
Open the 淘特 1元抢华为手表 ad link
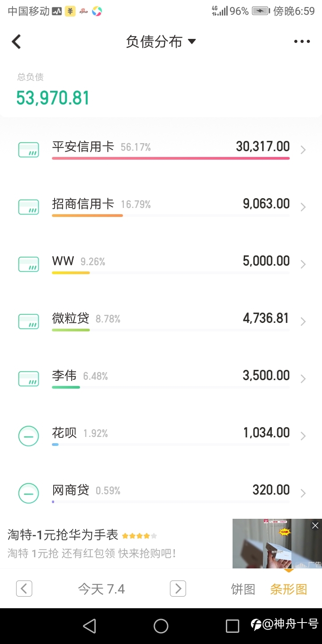pyautogui.click(x=63, y=534)
